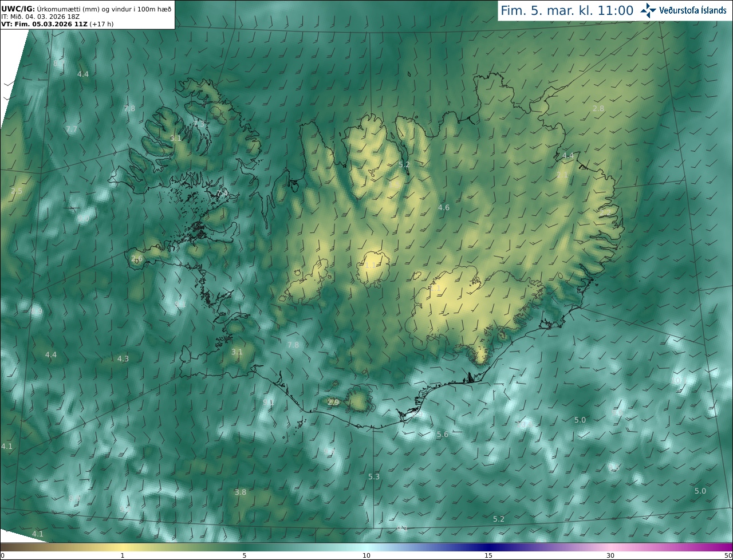Click the '5.6' value label on the map

pyautogui.click(x=443, y=435)
